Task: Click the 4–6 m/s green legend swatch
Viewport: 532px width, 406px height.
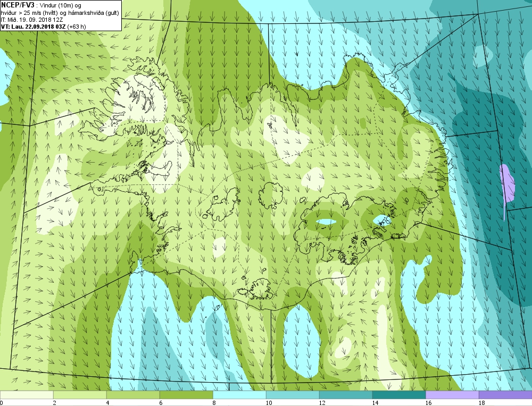Action: 133,395
